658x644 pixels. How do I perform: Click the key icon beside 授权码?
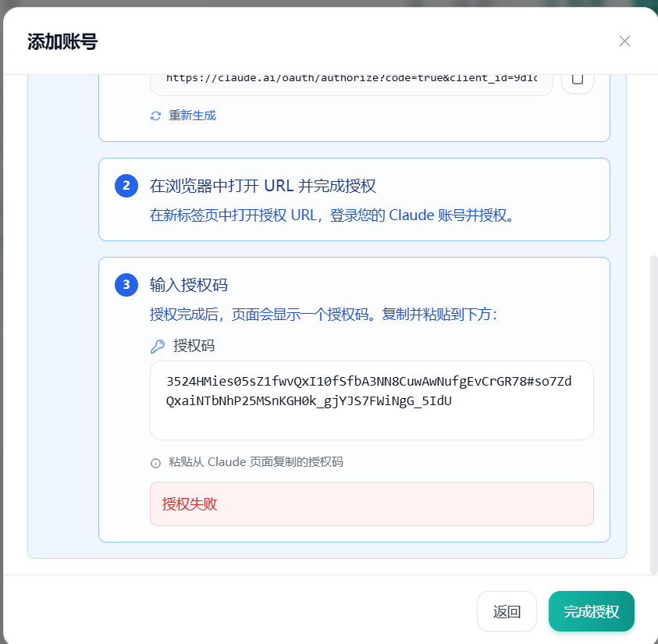click(158, 347)
